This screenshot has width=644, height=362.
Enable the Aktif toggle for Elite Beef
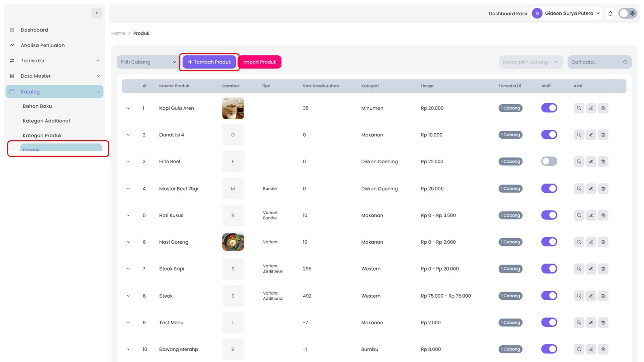(549, 162)
